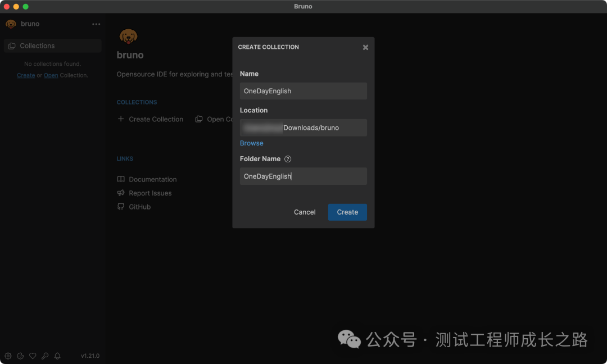Click the LINKS section heading
The height and width of the screenshot is (364, 607).
125,158
